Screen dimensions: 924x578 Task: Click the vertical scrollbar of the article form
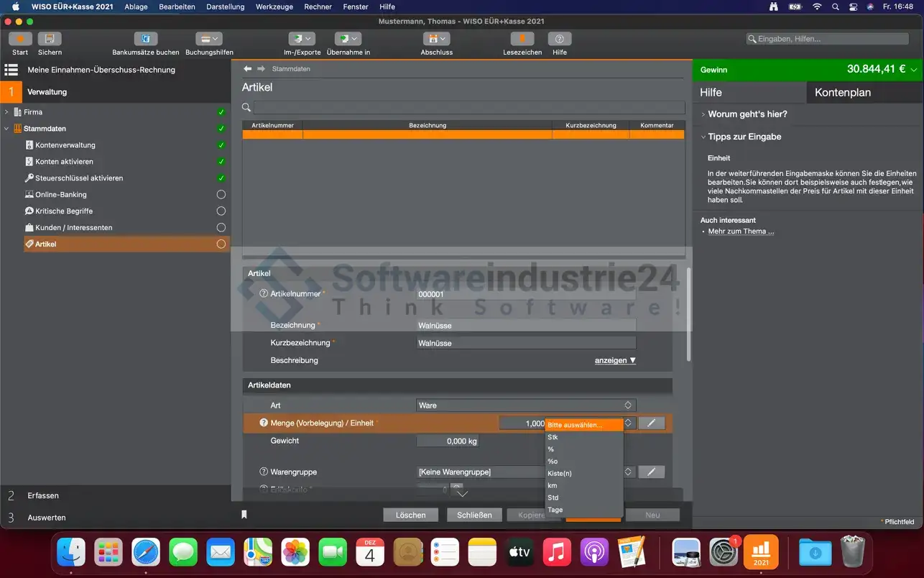coord(688,314)
